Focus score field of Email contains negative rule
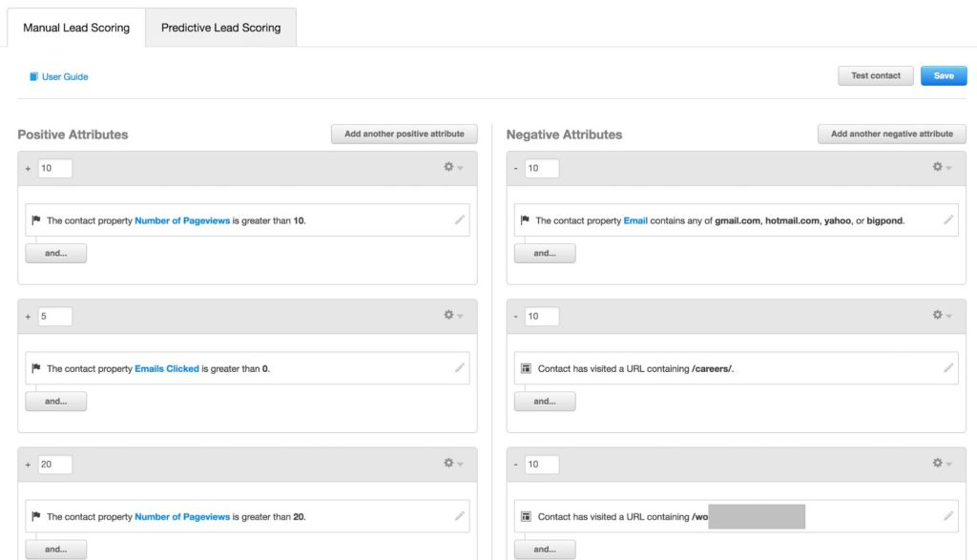The height and width of the screenshot is (560, 977). [x=542, y=168]
